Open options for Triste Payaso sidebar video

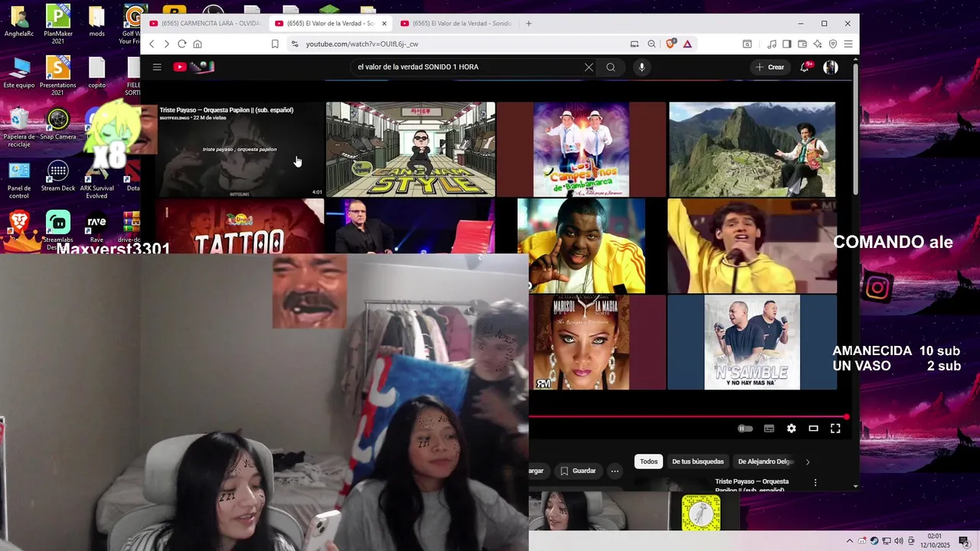click(815, 483)
